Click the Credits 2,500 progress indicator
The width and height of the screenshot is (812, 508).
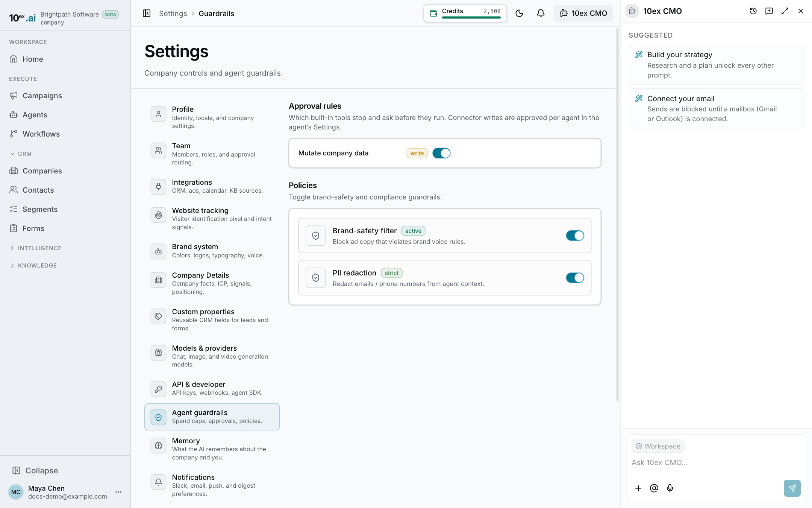tap(465, 13)
